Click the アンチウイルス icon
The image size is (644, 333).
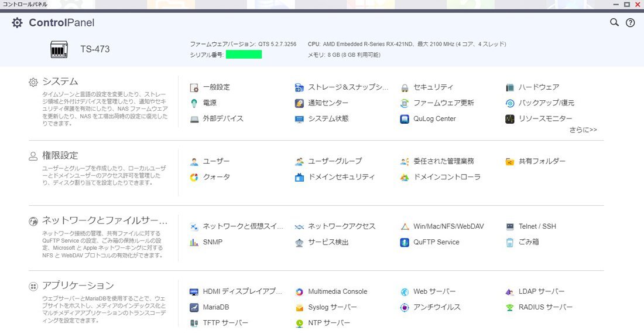pos(405,308)
